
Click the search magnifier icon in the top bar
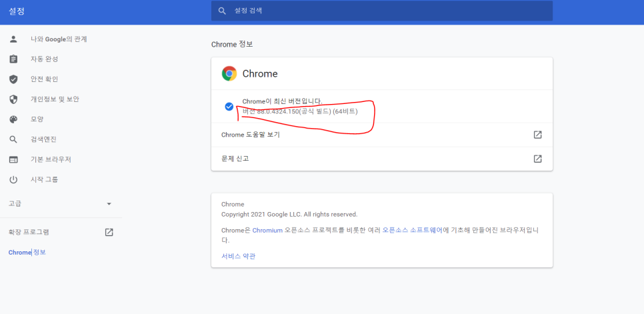pyautogui.click(x=222, y=11)
